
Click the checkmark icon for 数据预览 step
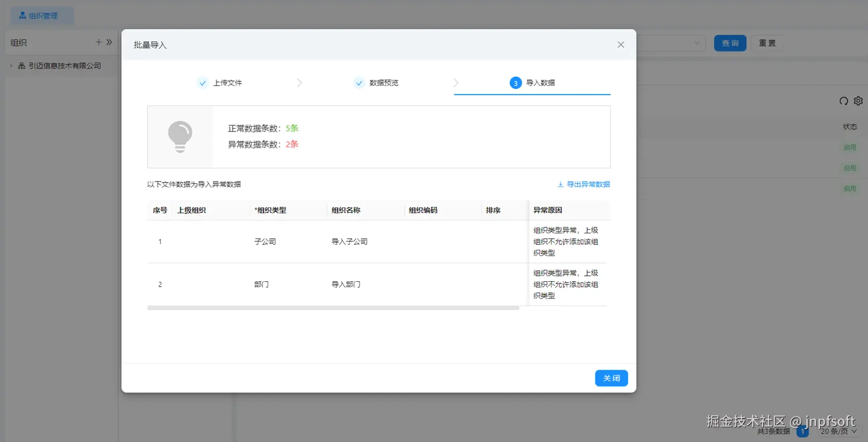click(x=359, y=83)
